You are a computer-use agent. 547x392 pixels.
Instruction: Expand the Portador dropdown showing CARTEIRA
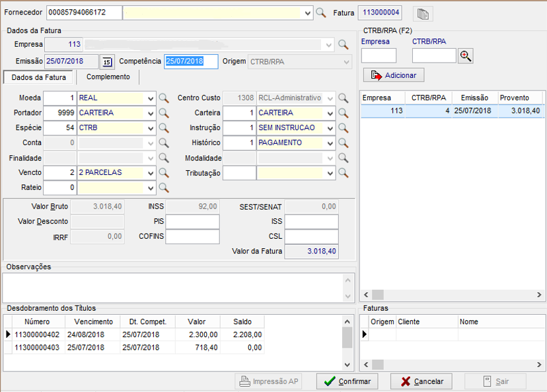coord(151,113)
